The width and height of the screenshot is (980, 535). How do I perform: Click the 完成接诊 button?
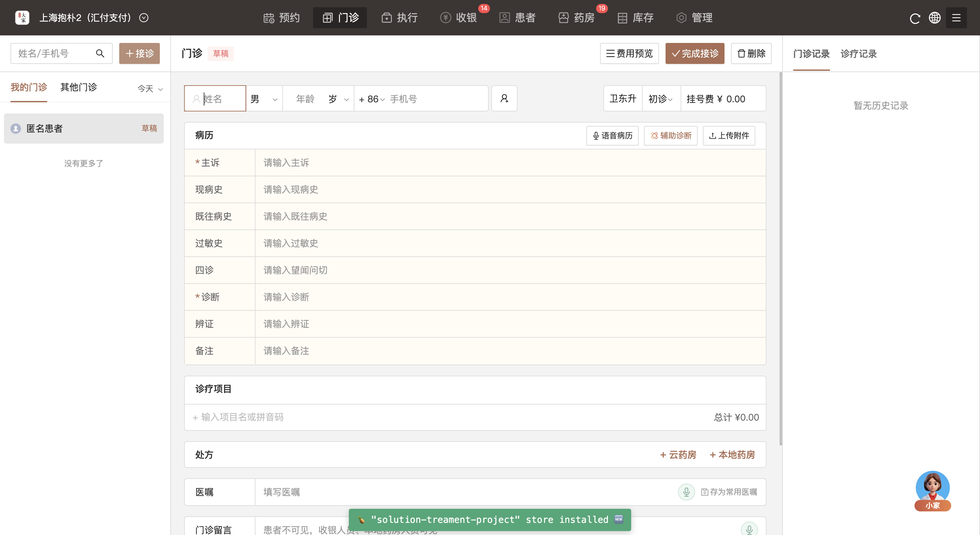point(695,53)
